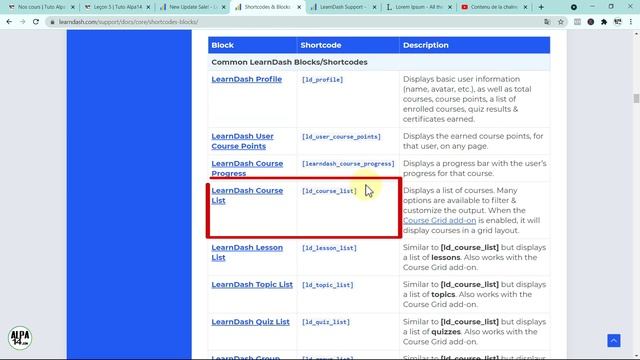
Task: Close the Contenu de la chaîne tab
Action: (x=525, y=7)
